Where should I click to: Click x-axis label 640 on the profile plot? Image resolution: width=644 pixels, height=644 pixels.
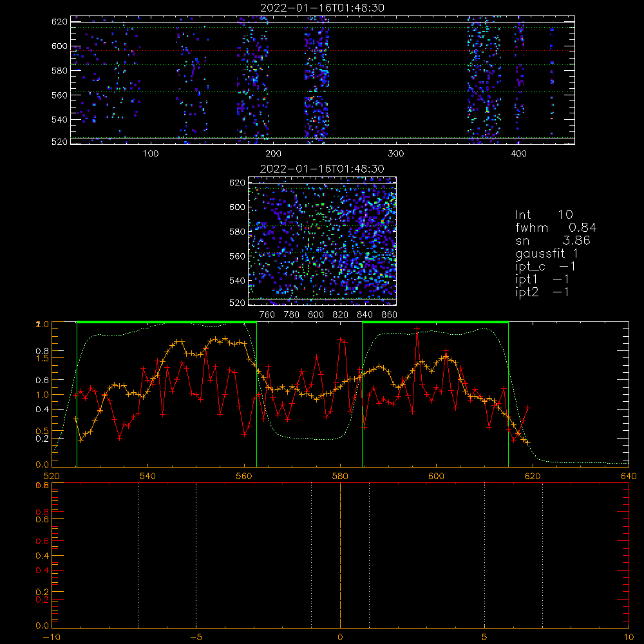(629, 477)
